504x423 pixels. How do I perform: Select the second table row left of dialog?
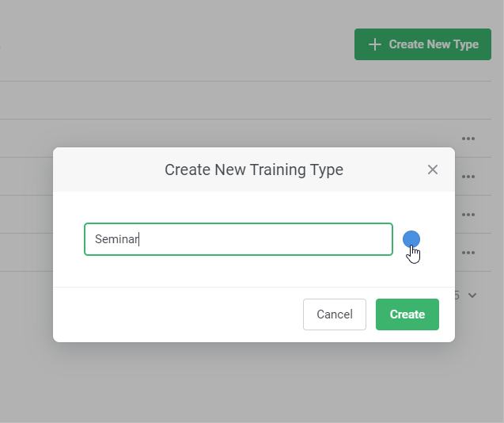[26, 177]
